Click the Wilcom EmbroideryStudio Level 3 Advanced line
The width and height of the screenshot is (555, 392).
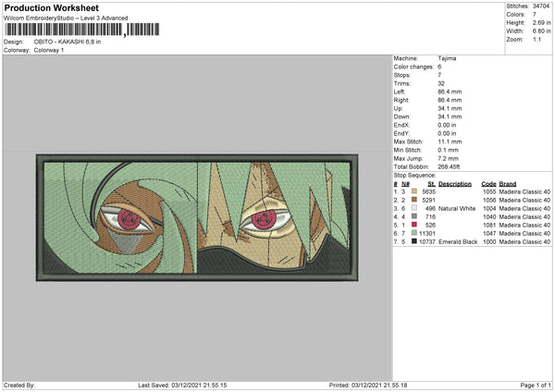coord(66,18)
